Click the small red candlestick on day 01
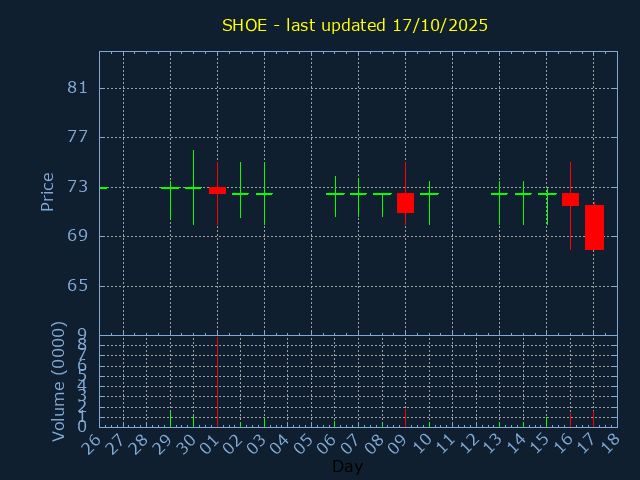The width and height of the screenshot is (640, 480). (x=217, y=190)
